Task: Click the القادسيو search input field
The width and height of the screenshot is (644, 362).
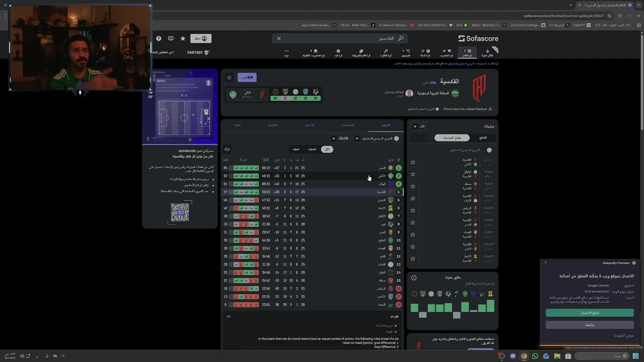Action: [x=340, y=38]
